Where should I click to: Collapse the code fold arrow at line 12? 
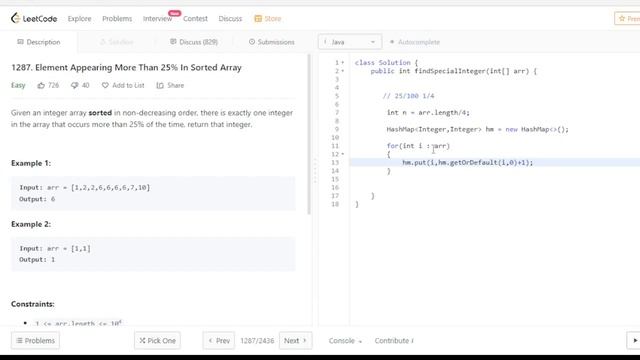click(x=343, y=154)
